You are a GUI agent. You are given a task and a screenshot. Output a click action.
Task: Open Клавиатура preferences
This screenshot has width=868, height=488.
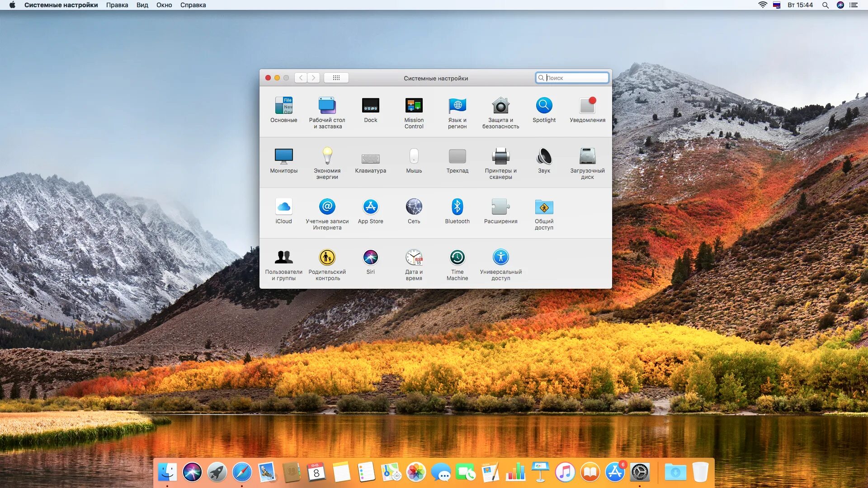pos(370,158)
